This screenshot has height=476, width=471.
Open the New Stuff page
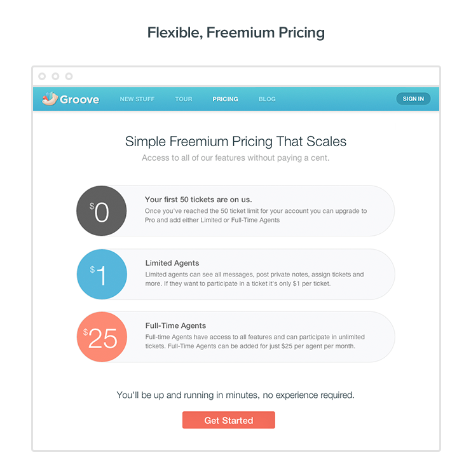click(x=137, y=99)
